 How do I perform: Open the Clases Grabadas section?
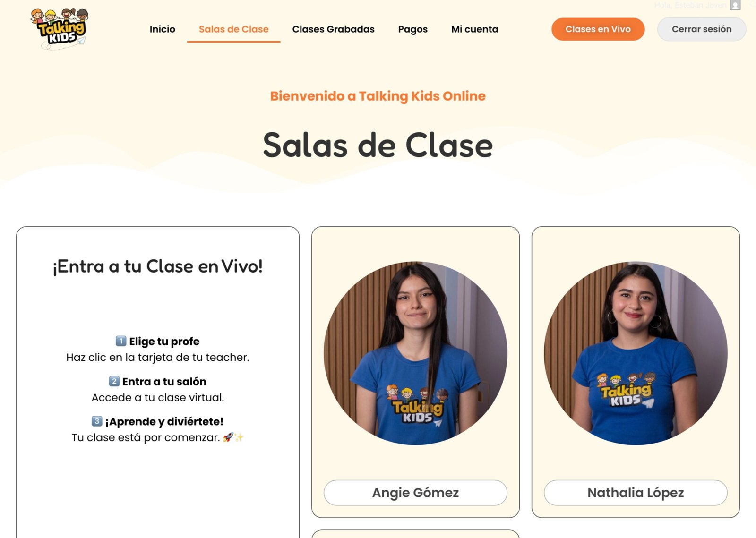click(x=333, y=29)
